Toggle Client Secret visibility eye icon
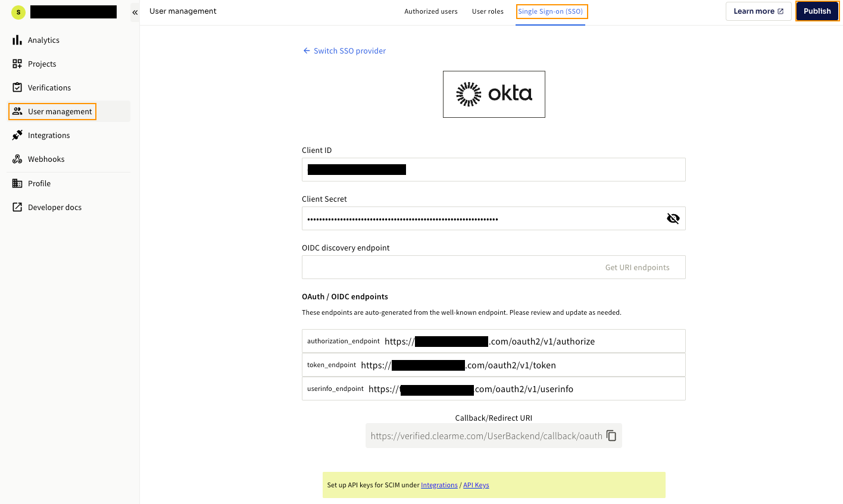Viewport: 843px width, 504px height. 673,218
